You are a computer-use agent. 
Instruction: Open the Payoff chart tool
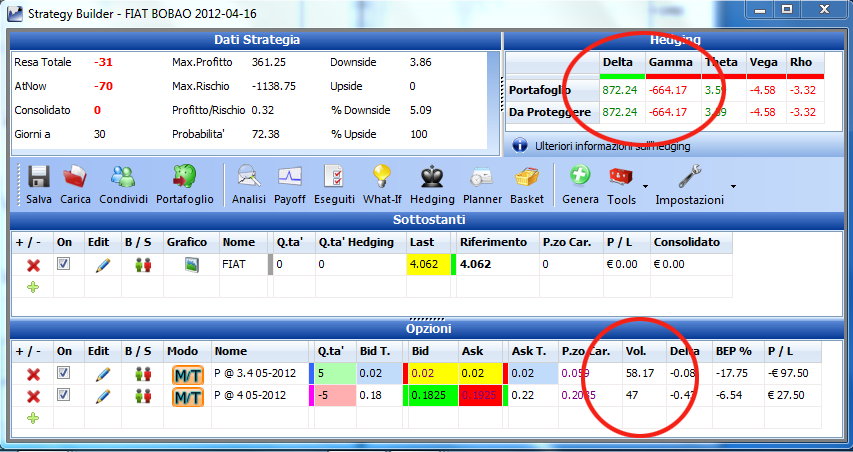(289, 177)
